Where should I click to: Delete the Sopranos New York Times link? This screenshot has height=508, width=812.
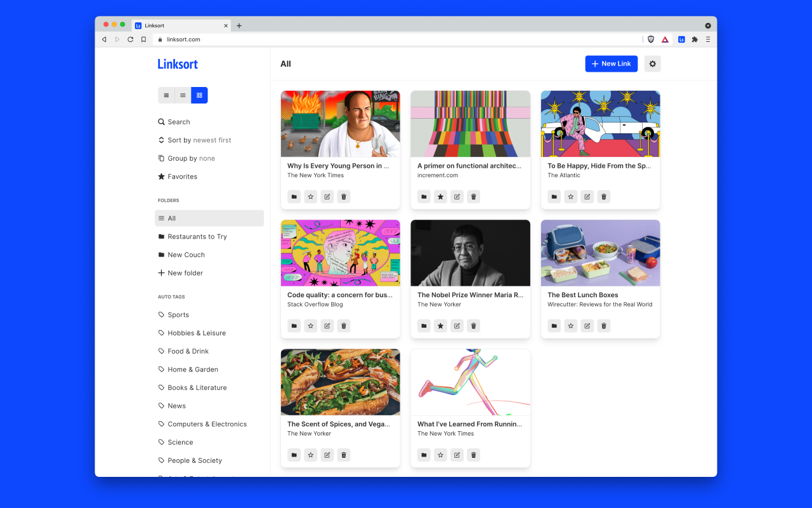(x=343, y=196)
